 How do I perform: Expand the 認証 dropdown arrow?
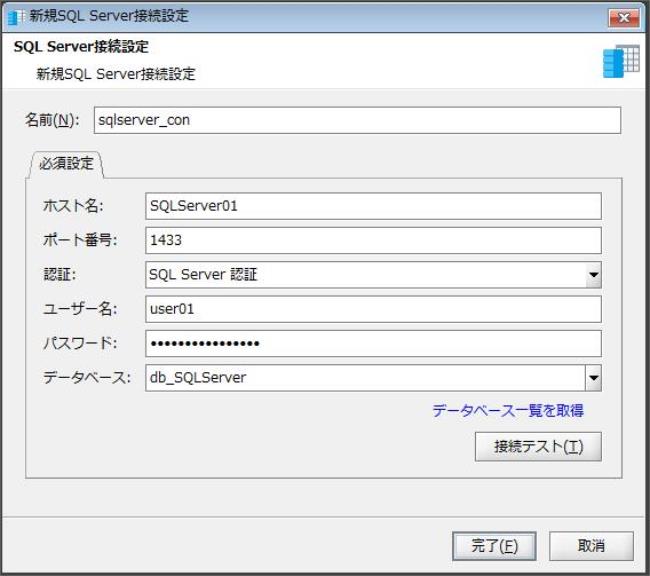[x=592, y=274]
